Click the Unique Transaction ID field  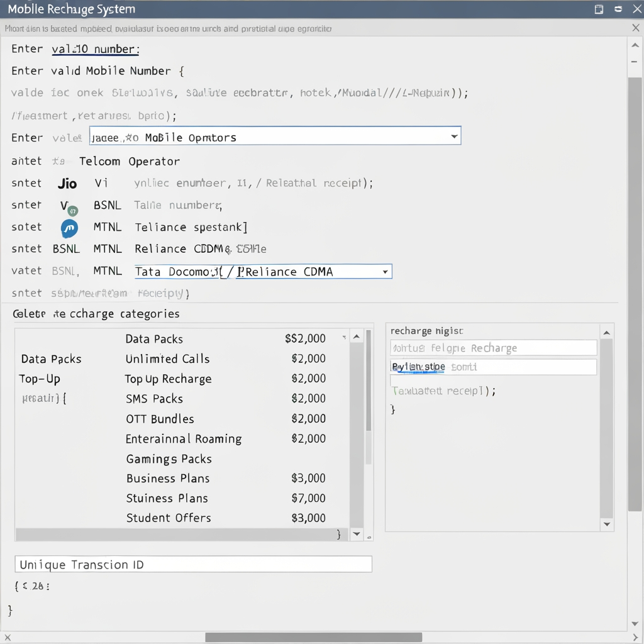pyautogui.click(x=194, y=564)
